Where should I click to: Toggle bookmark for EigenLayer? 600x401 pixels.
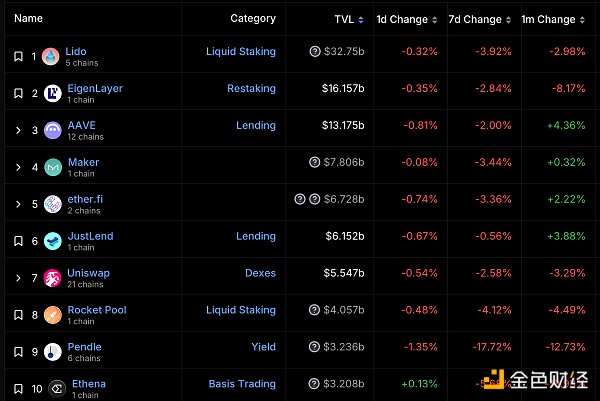click(18, 93)
